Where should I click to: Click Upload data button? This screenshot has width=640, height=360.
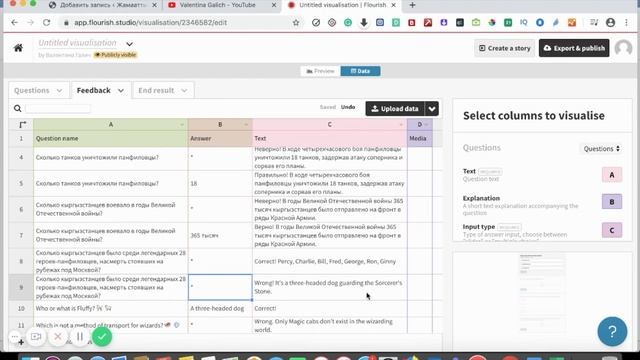[x=395, y=109]
